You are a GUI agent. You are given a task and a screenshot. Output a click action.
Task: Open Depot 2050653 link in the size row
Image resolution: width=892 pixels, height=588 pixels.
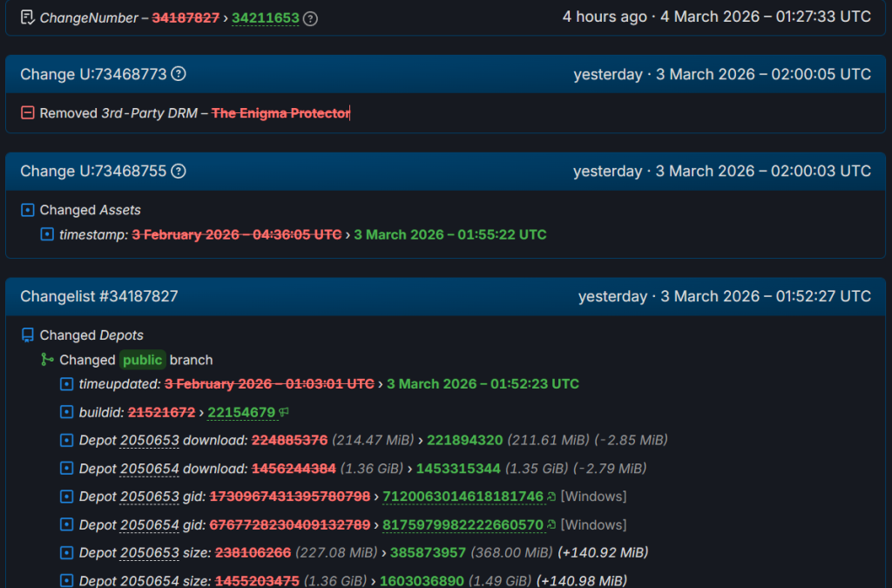coord(149,552)
